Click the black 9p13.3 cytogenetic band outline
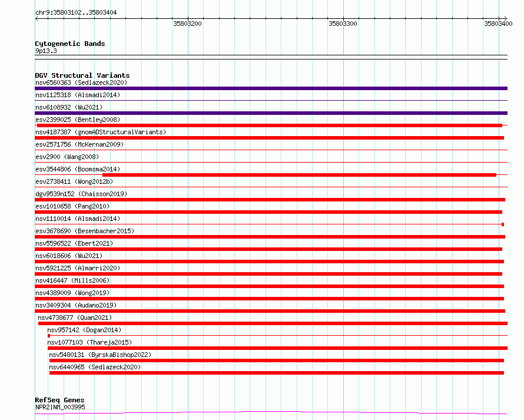Screen dimensions: 524x420 coord(271,57)
